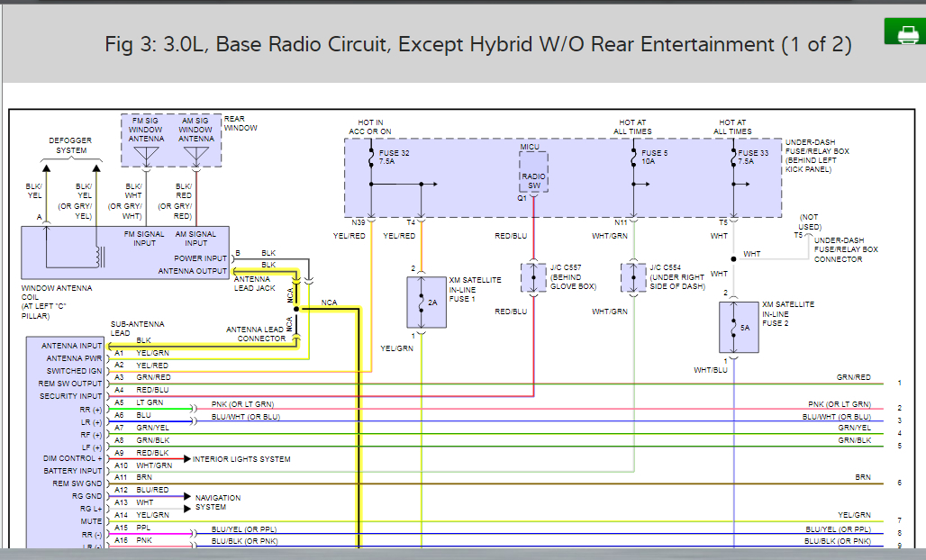This screenshot has height=560, width=926.
Task: Click the Fuse 33 7.5A symbol
Action: pos(733,159)
